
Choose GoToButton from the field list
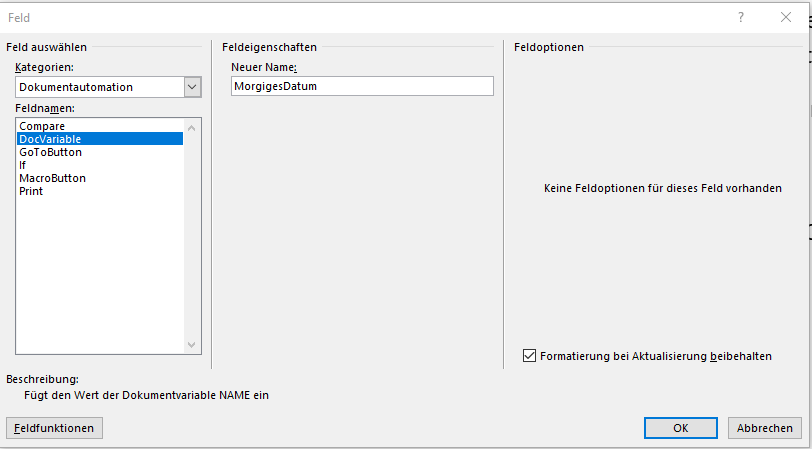(50, 152)
